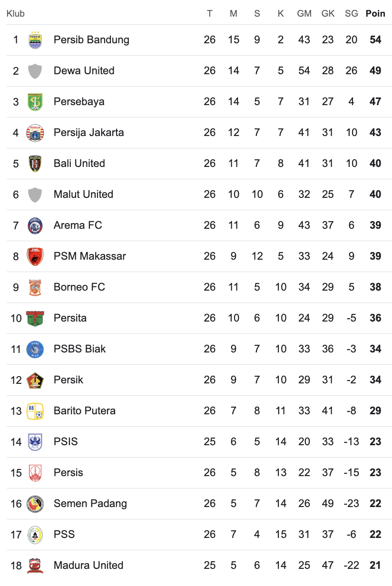The image size is (392, 586).
Task: Select the Semen Padang team name
Action: pyautogui.click(x=90, y=504)
